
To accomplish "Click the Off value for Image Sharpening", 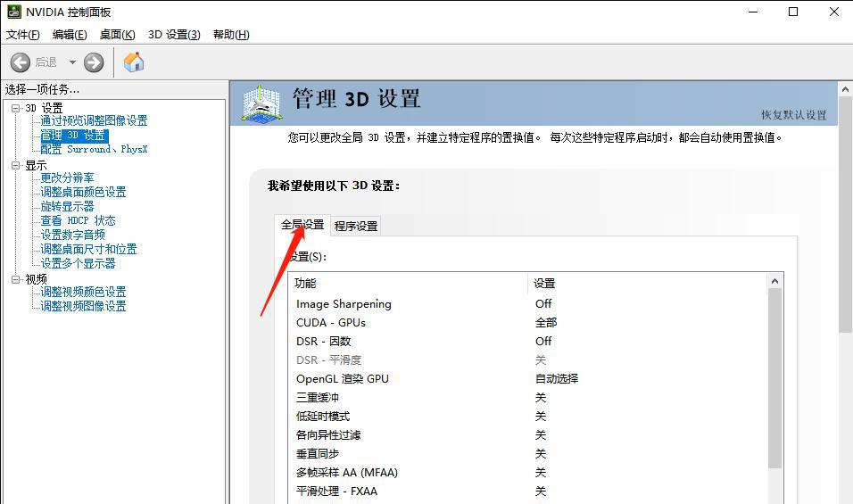I will [x=543, y=304].
